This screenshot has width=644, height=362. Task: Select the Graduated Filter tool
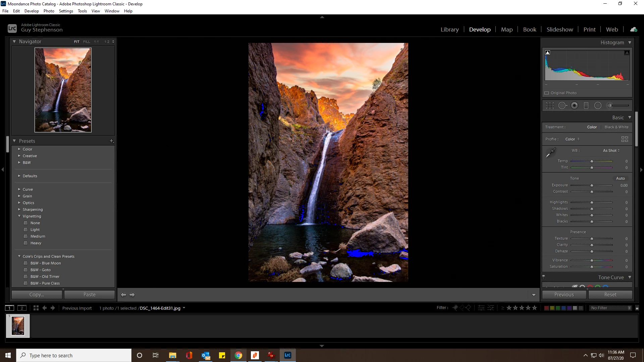pyautogui.click(x=586, y=106)
